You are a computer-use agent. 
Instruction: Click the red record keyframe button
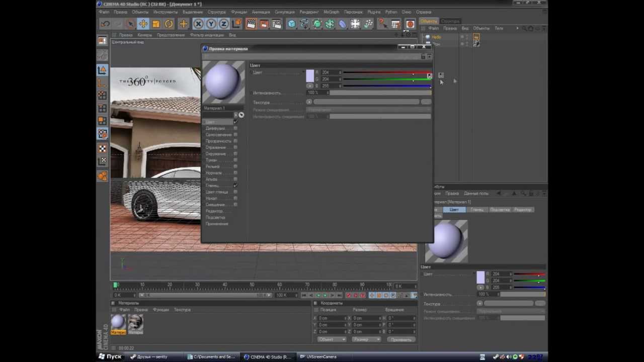[x=349, y=296]
